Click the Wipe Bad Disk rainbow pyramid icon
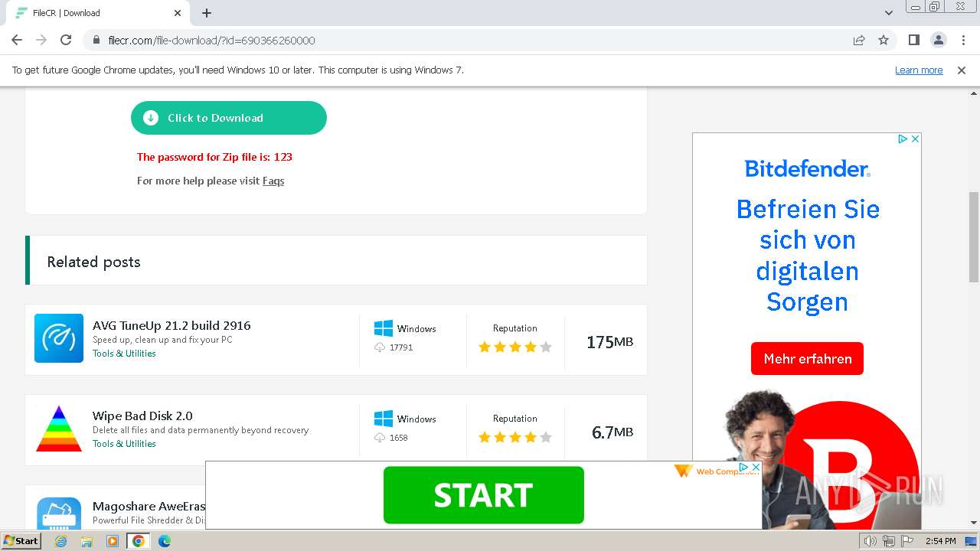 [59, 429]
